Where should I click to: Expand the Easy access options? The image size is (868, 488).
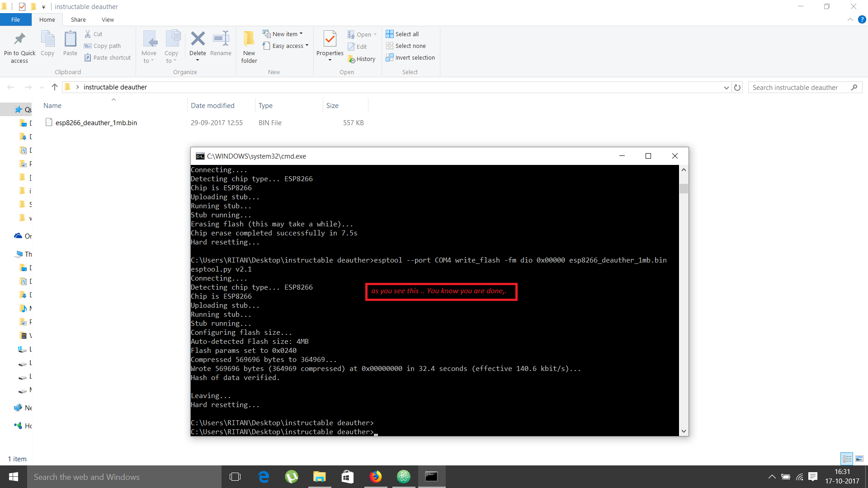286,46
